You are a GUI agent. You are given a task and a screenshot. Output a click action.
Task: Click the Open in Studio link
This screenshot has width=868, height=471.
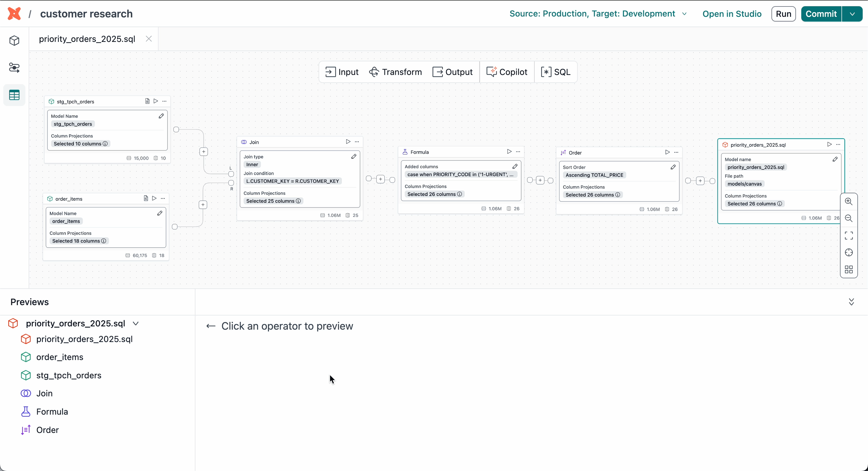pos(732,14)
